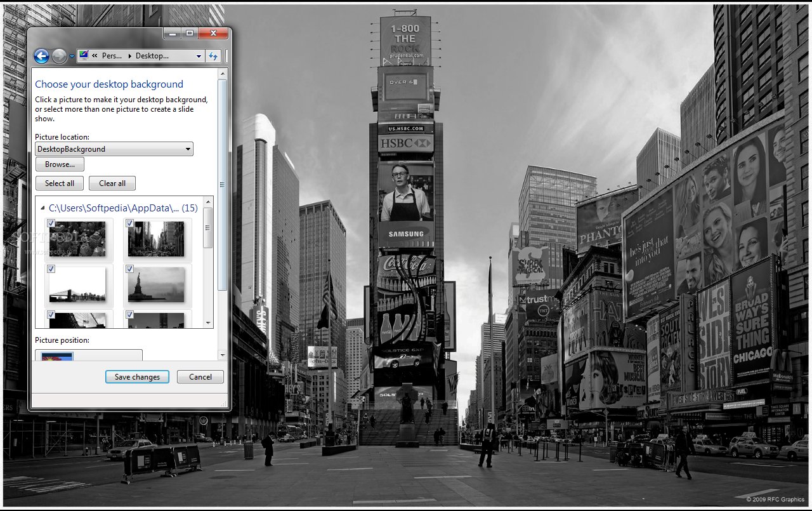Image resolution: width=812 pixels, height=511 pixels.
Task: Minimize the desktop background window
Action: (x=171, y=33)
